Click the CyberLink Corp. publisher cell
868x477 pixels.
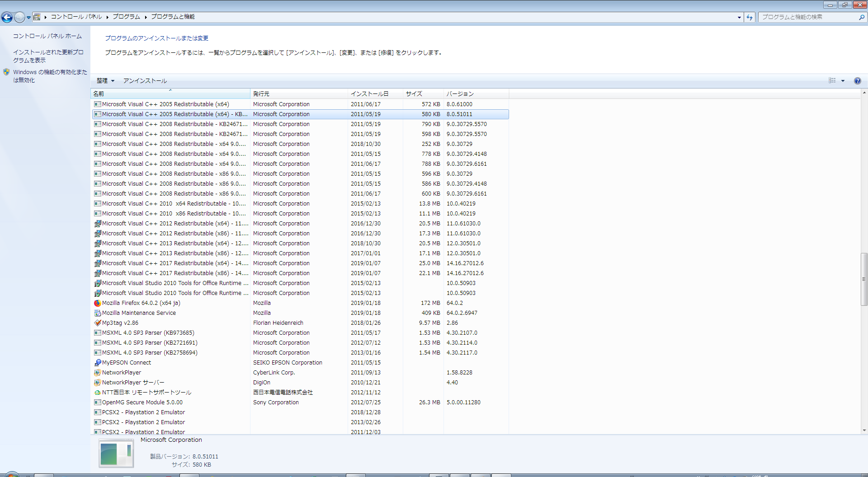pos(274,373)
